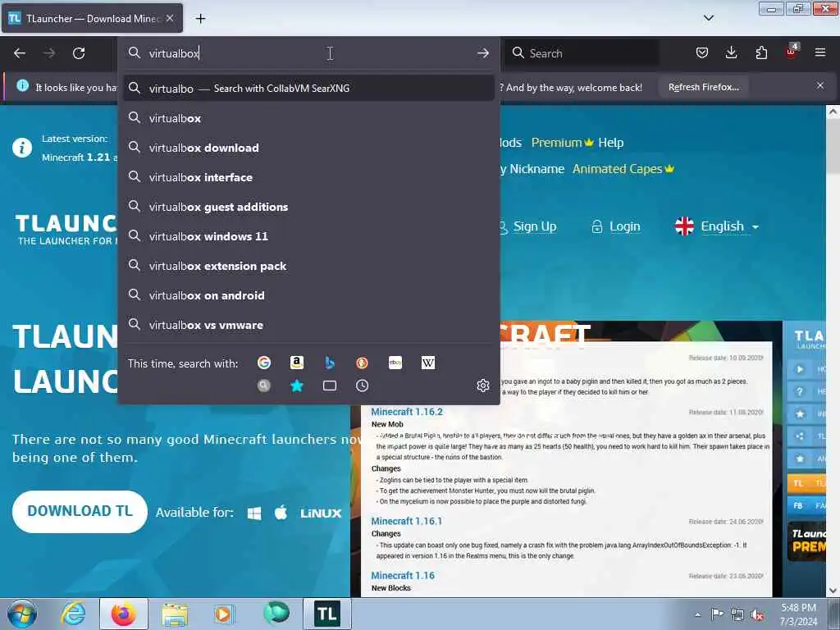This screenshot has width=840, height=630.
Task: Search open tabs using the tab icon
Action: (330, 386)
